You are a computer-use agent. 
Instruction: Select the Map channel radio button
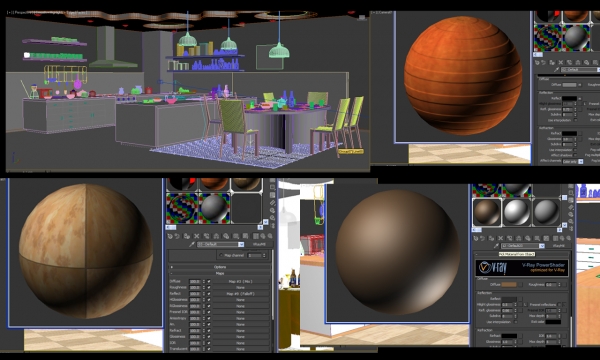(x=221, y=255)
